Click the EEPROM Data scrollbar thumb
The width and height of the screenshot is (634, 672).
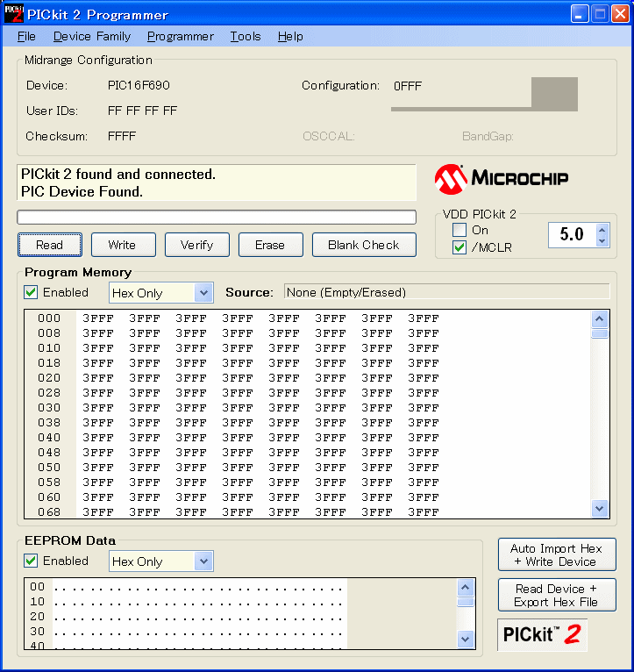tap(466, 602)
